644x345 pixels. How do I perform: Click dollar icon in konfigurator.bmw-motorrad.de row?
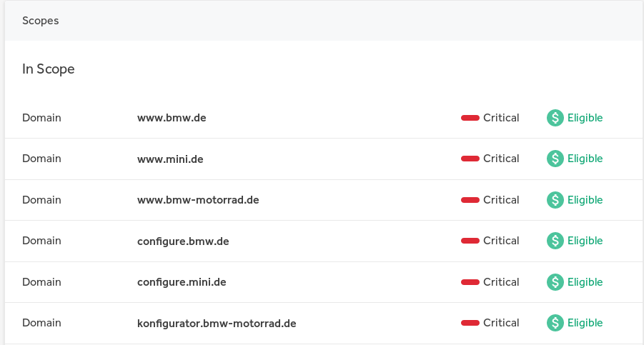[555, 323]
